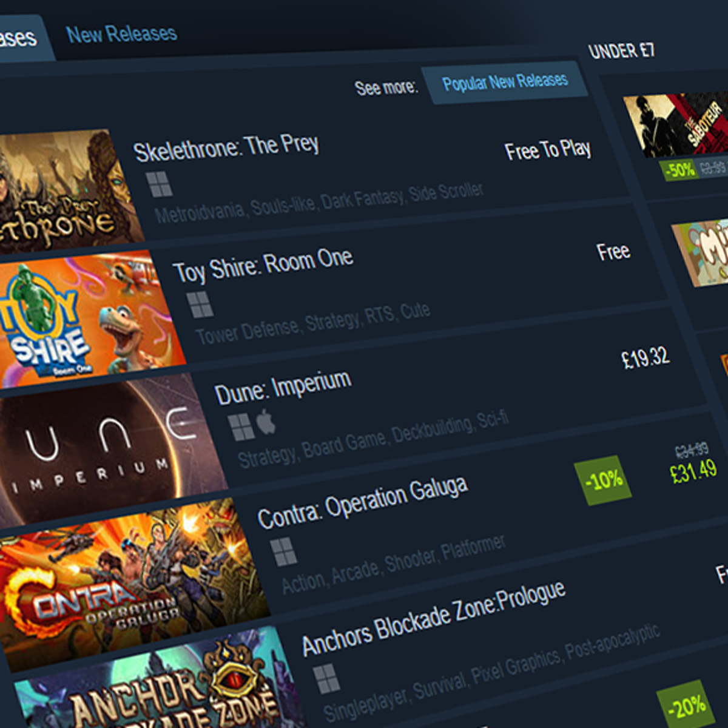Click Windows icon under Dune: Imperium
The width and height of the screenshot is (728, 728).
[x=241, y=427]
